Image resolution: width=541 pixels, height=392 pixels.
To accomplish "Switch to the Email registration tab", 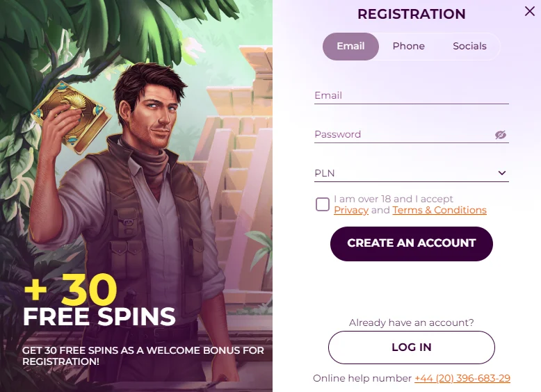I will [350, 47].
